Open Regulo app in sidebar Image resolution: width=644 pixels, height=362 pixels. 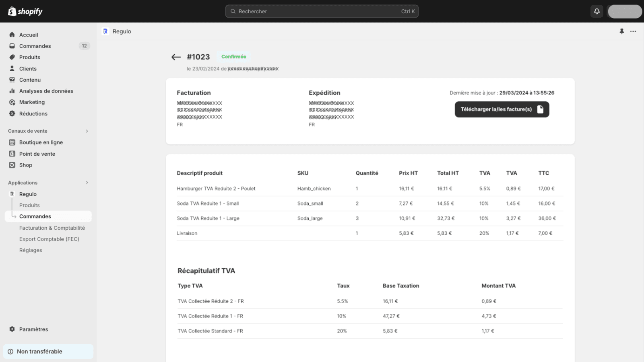pyautogui.click(x=28, y=194)
